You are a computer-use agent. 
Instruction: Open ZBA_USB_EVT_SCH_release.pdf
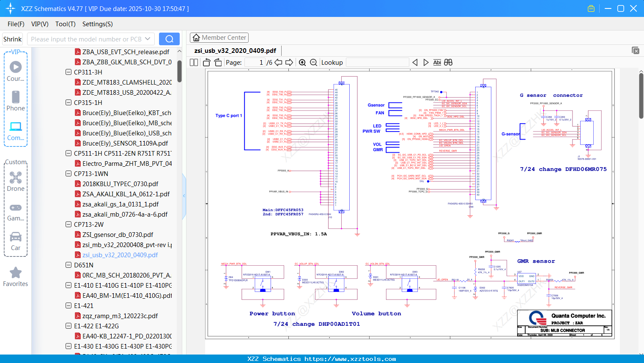point(126,52)
